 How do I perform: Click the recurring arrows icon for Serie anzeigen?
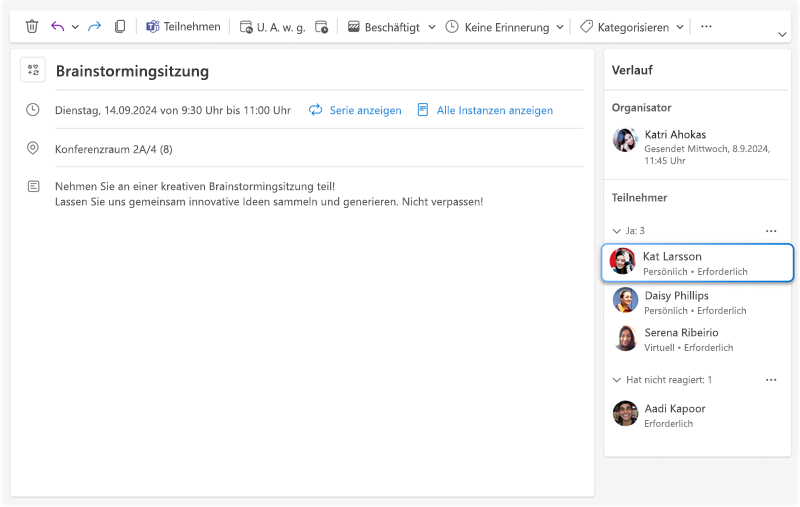coord(316,110)
